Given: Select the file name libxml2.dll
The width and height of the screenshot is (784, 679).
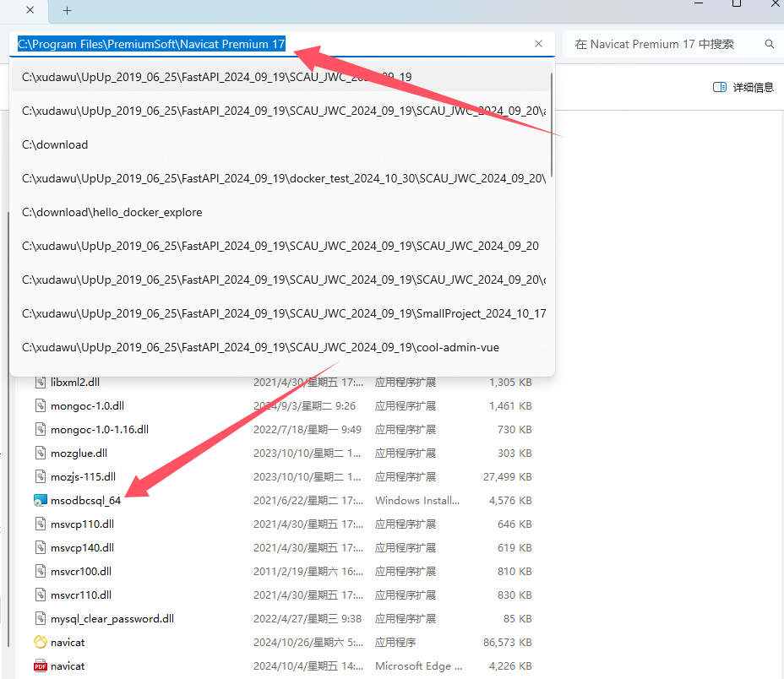Looking at the screenshot, I should click(75, 383).
